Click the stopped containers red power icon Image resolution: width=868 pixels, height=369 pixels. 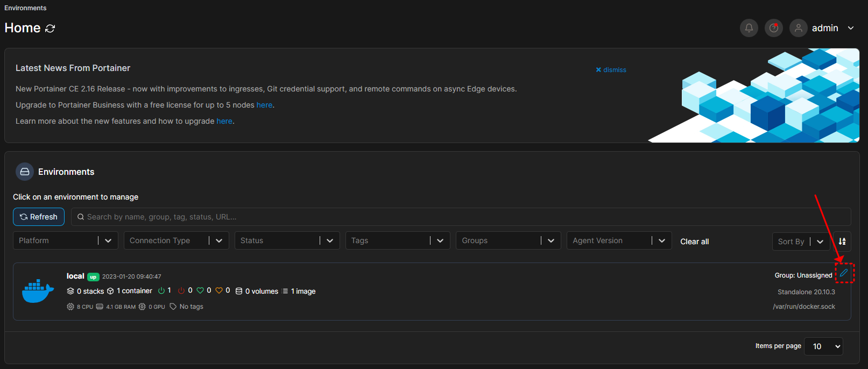pos(181,290)
